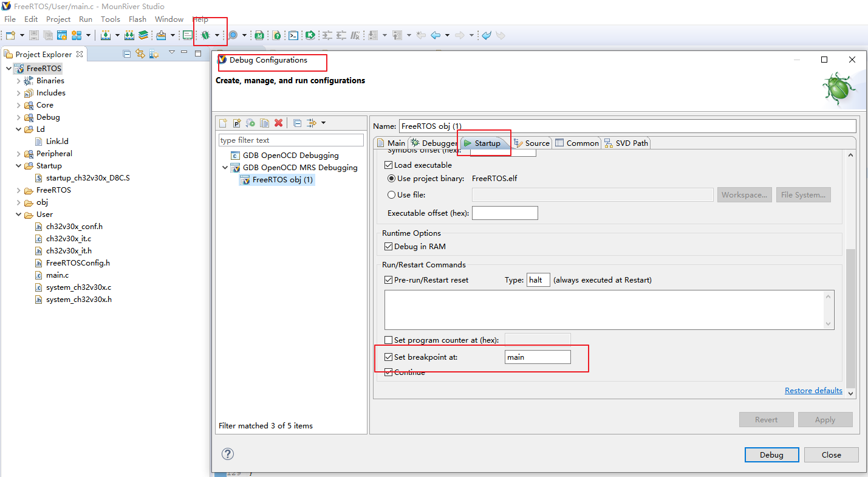This screenshot has height=477, width=868.
Task: Click the breakpoint field containing main
Action: 538,357
